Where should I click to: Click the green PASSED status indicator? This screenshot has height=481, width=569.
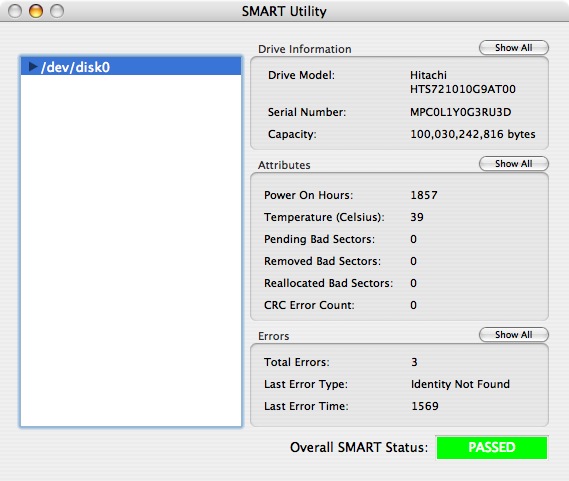tap(492, 447)
